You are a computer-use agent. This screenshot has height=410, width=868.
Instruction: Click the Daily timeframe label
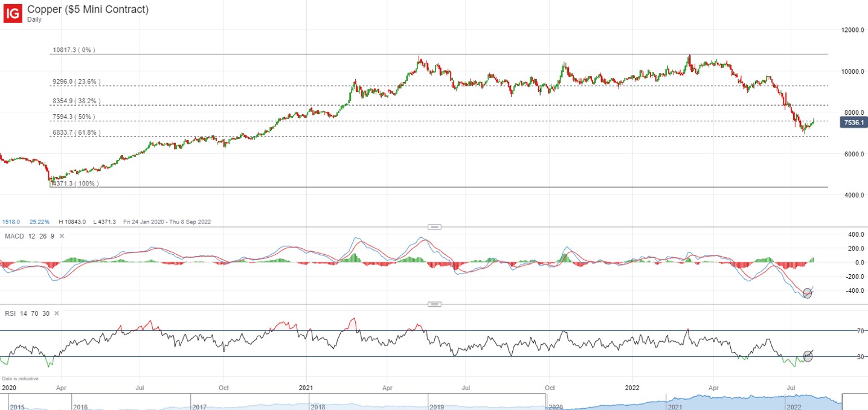35,19
